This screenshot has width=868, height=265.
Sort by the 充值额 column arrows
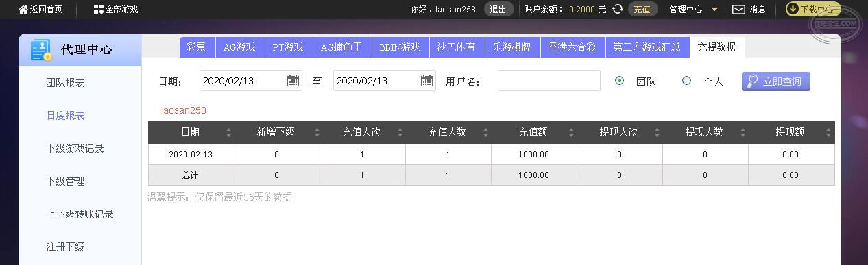tap(571, 133)
